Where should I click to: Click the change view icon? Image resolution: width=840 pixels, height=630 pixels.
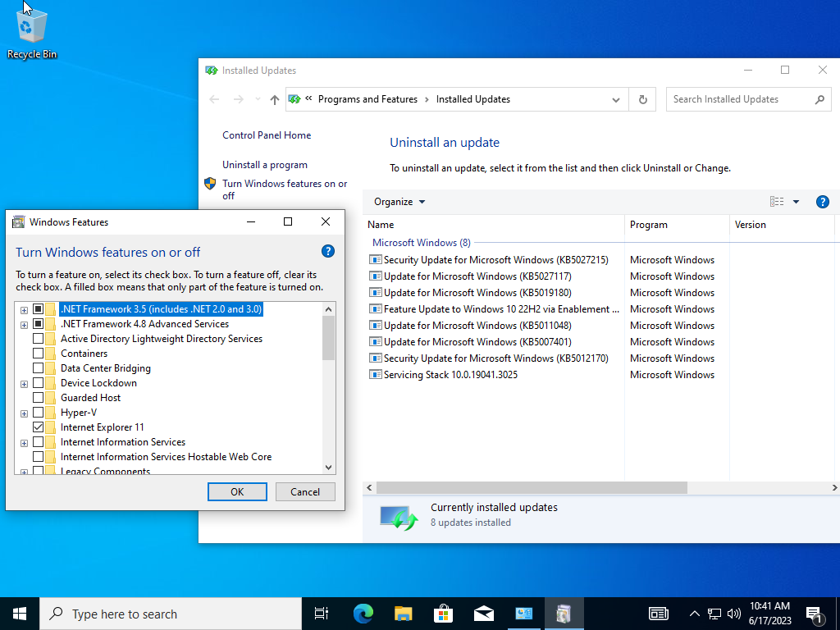(x=777, y=202)
